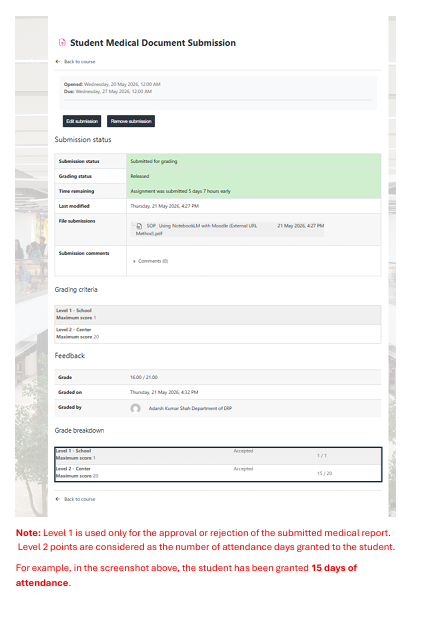
Task: Click the Level 2 - Center grading criteria row
Action: 218,334
